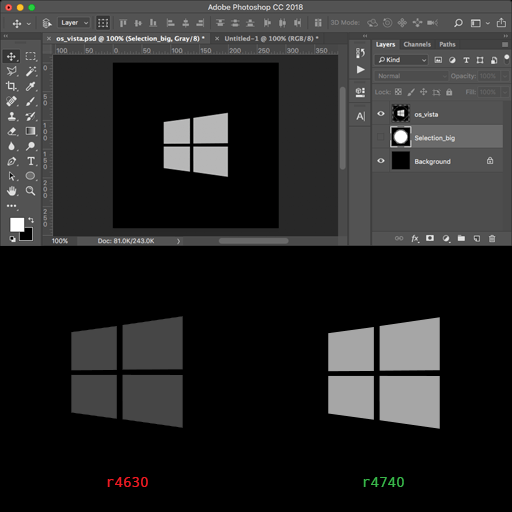Screen dimensions: 512x512
Task: Click the search magnifier in options bar
Action: pos(458,23)
